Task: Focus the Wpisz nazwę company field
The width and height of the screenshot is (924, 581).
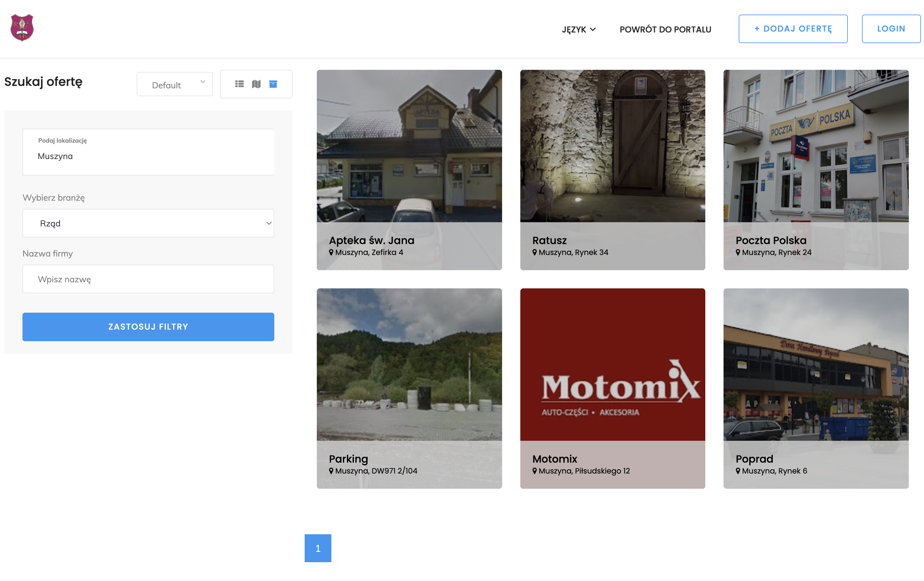Action: point(148,279)
